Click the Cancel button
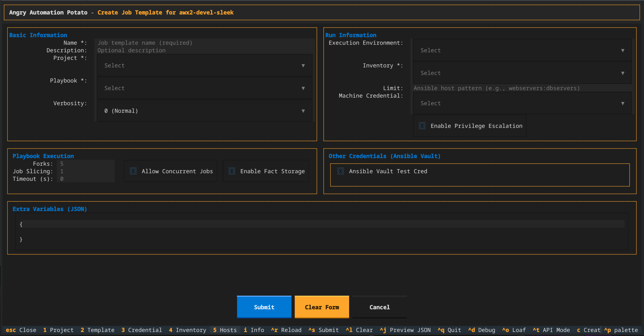 click(379, 307)
